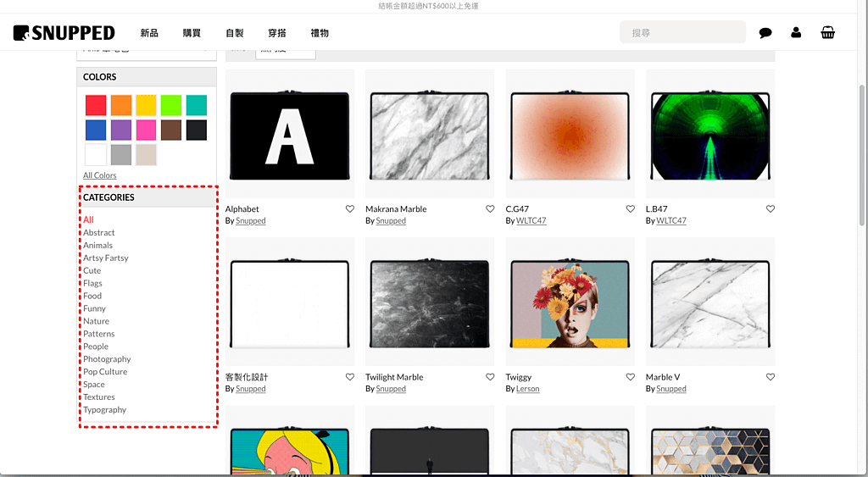The height and width of the screenshot is (477, 868).
Task: Select the red color swatch
Action: (x=96, y=105)
